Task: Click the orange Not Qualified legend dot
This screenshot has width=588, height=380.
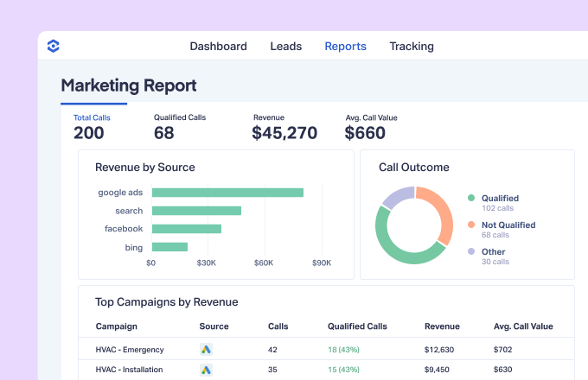Action: tap(471, 225)
